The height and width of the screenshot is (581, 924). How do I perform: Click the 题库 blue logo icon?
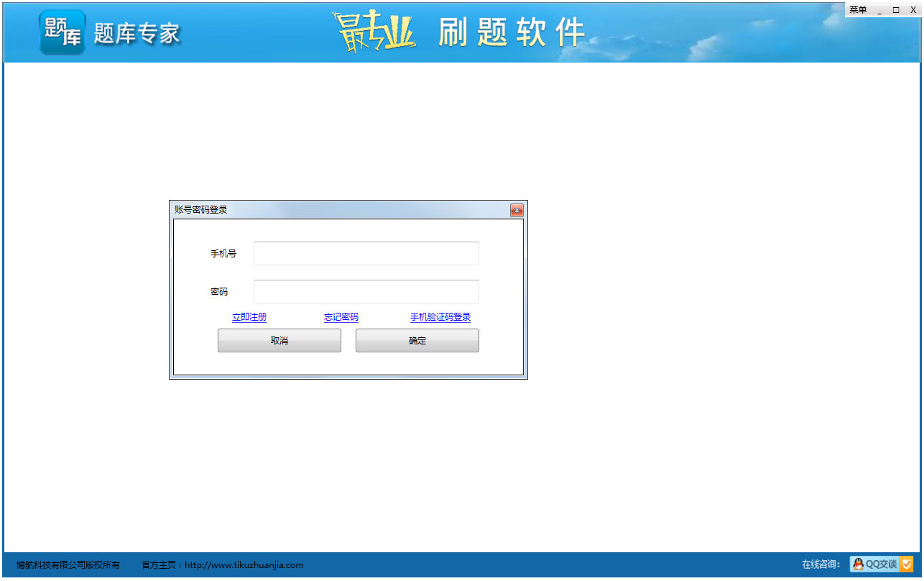(63, 32)
